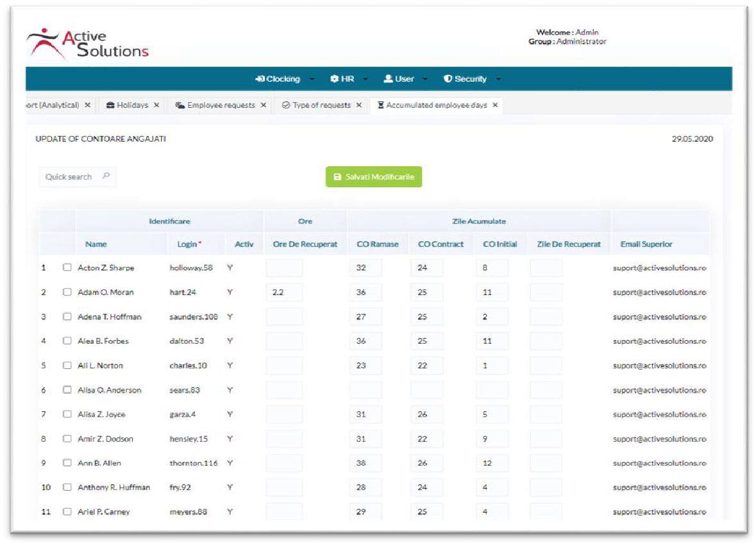Screen dimensions: 756x544
Task: Tick the checkbox for Adam O. Moran
Action: [67, 292]
